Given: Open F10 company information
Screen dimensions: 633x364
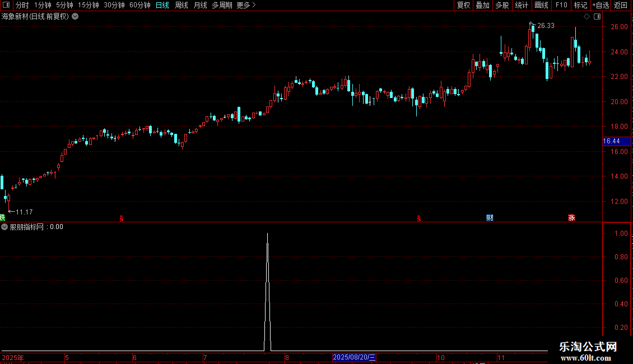Looking at the screenshot, I should pyautogui.click(x=561, y=5).
